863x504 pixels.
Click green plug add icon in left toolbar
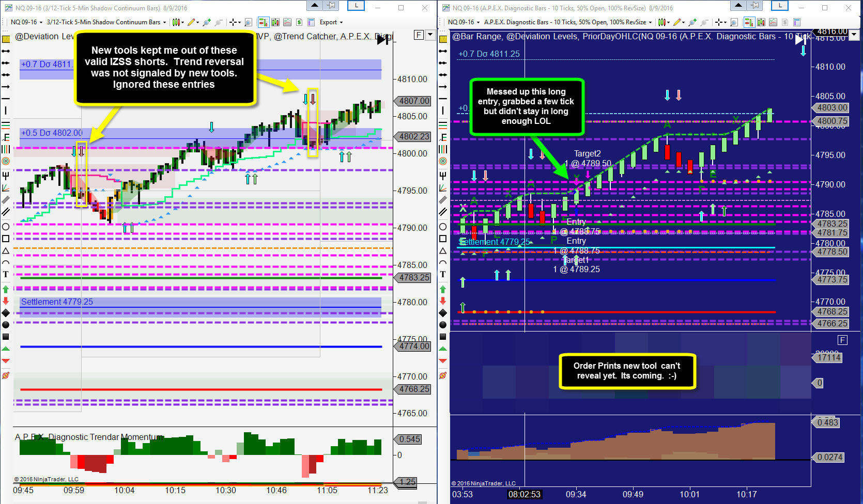207,22
